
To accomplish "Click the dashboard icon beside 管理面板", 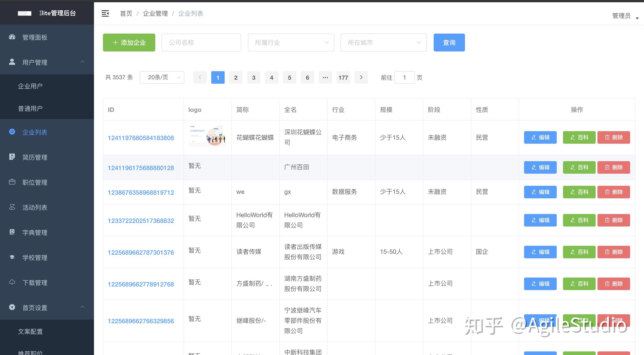I will tap(12, 37).
